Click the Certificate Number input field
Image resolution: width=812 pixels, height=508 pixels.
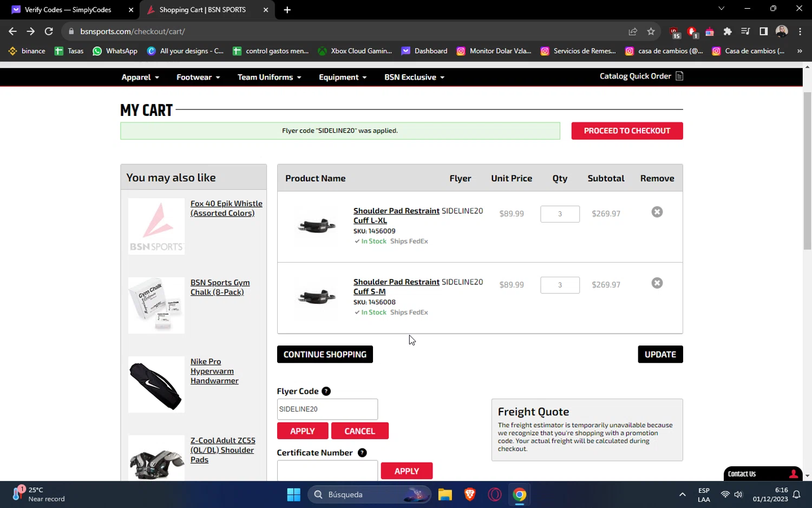(328, 470)
